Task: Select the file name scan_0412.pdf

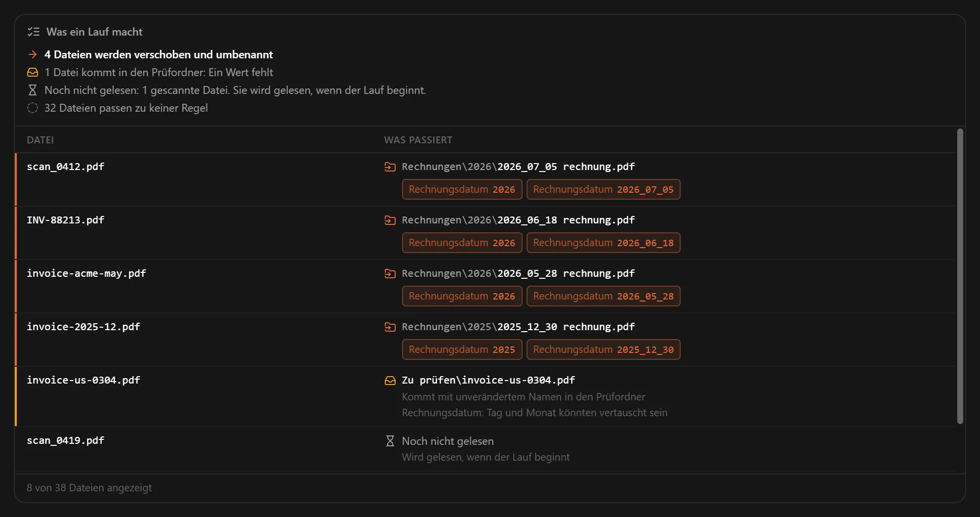Action: tap(66, 167)
